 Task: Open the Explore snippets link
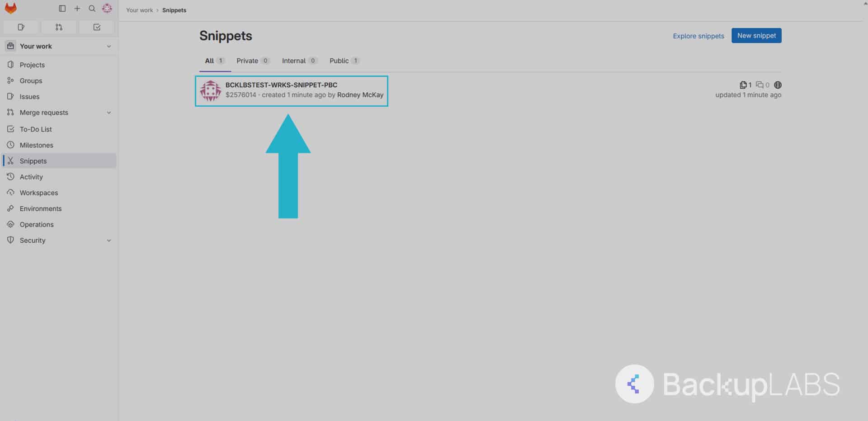[x=698, y=36]
